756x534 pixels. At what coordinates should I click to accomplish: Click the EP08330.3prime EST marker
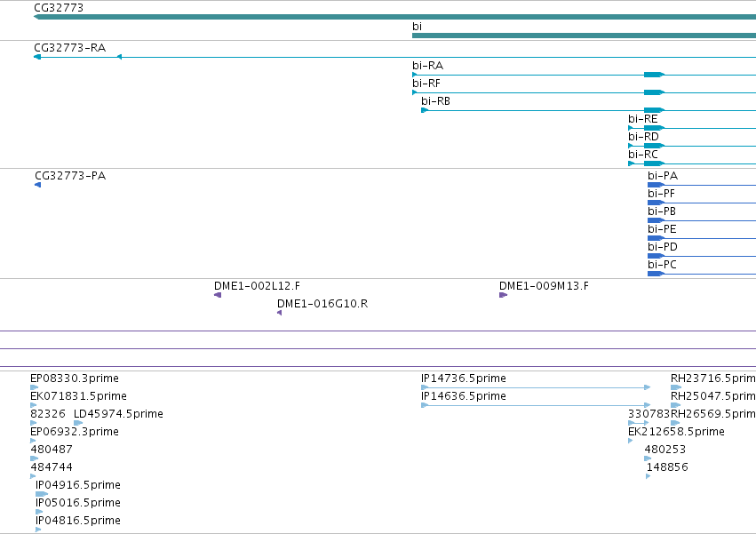[x=35, y=387]
